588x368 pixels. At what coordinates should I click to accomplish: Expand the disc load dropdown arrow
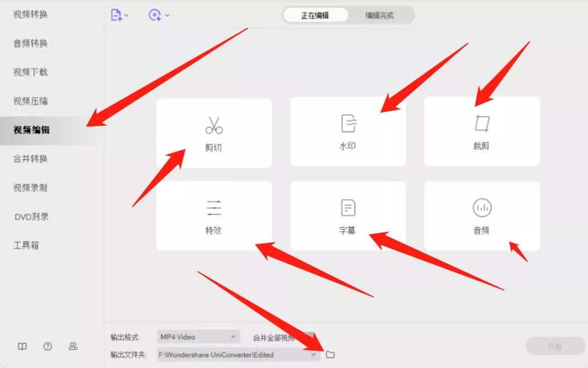[167, 15]
